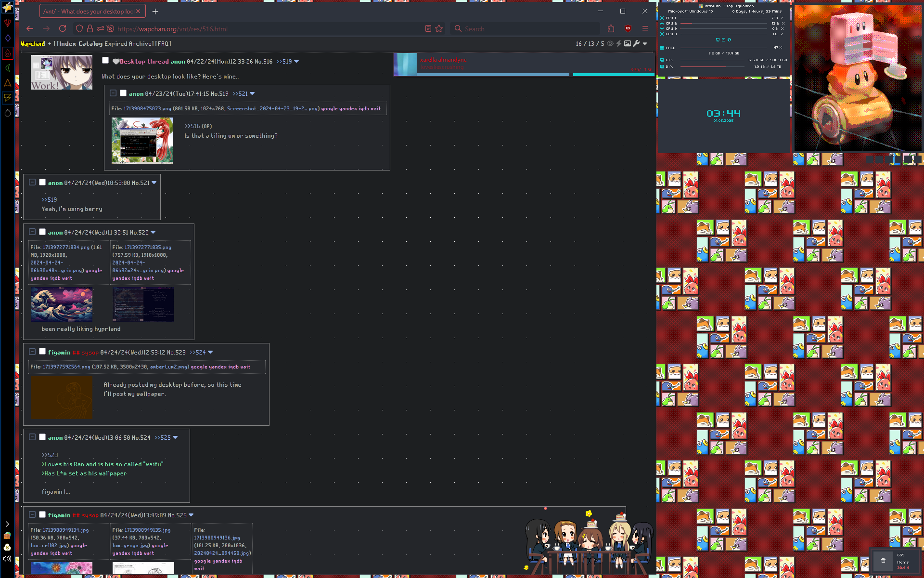Open the Catalog link in the board navigation

pyautogui.click(x=90, y=44)
